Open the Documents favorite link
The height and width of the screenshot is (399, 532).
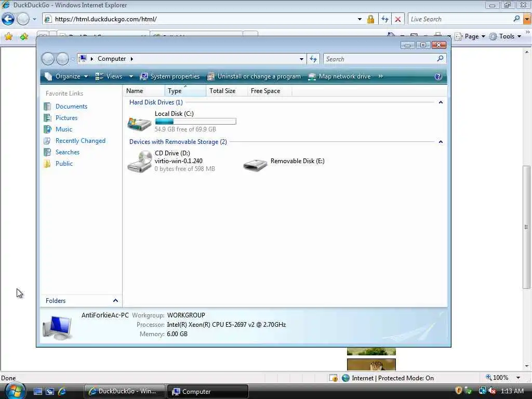pos(71,106)
